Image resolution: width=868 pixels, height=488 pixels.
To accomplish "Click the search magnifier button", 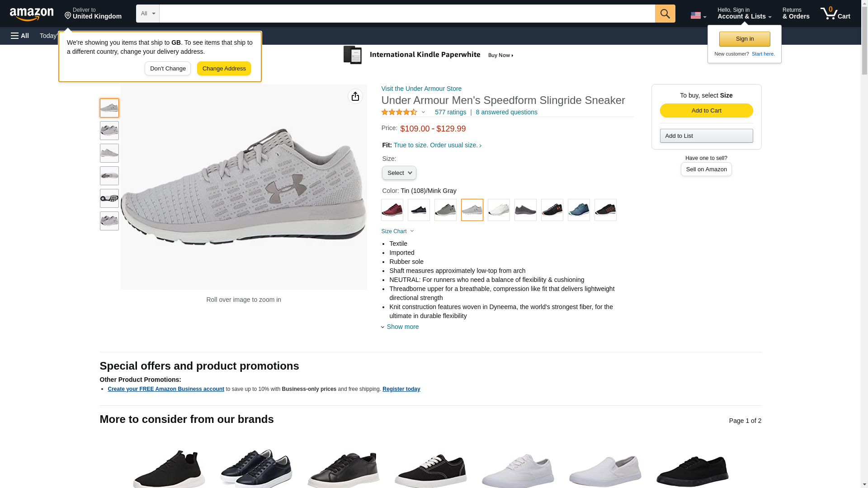I will pos(665,14).
